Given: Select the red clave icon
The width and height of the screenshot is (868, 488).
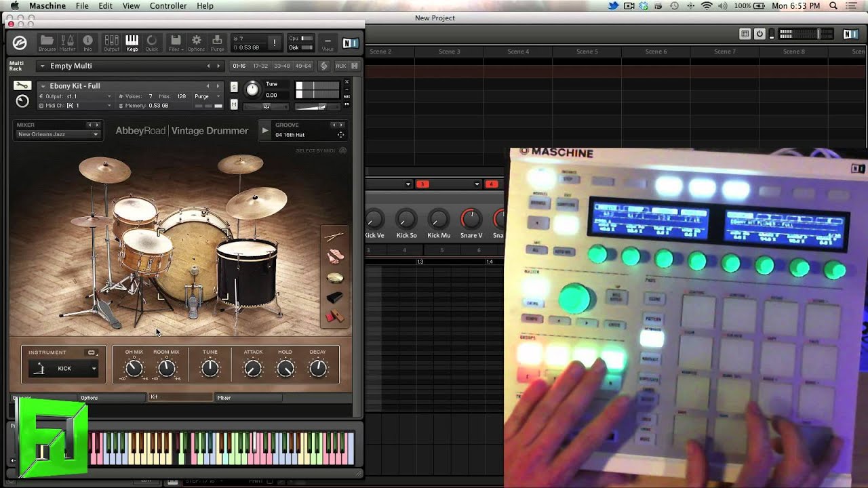Looking at the screenshot, I should tap(334, 317).
